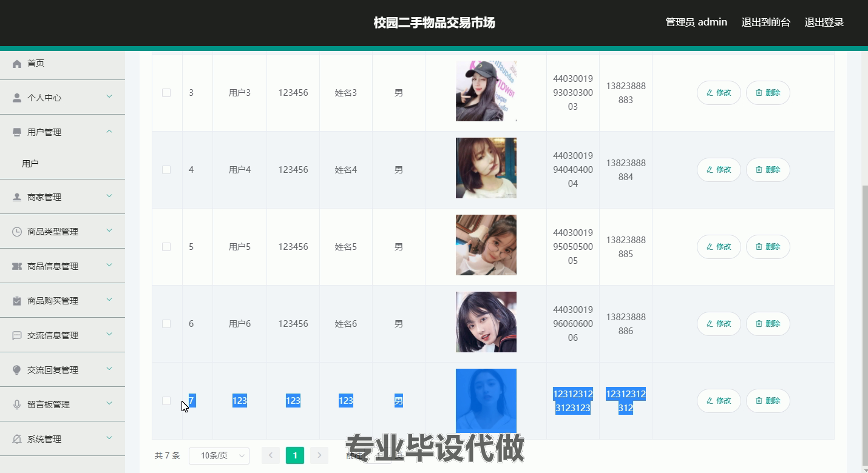Select the checkbox for row 7
The height and width of the screenshot is (473, 868).
(x=166, y=401)
